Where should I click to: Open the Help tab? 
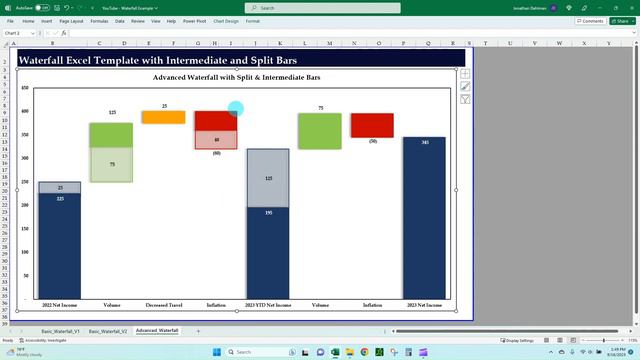tap(171, 21)
